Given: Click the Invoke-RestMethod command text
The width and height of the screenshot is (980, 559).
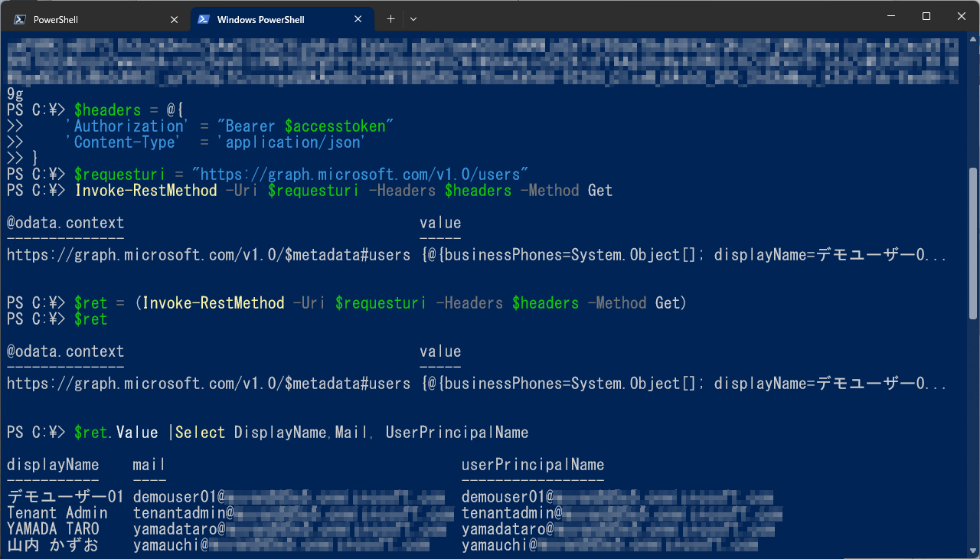Looking at the screenshot, I should pos(145,190).
